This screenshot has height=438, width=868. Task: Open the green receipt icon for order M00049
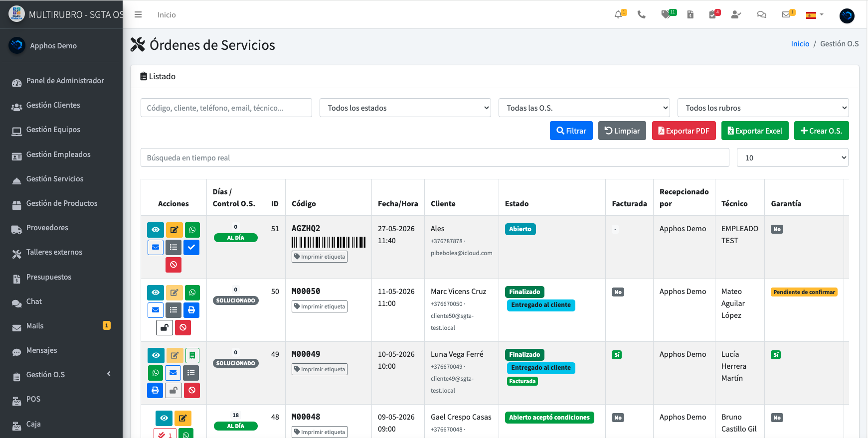point(192,355)
